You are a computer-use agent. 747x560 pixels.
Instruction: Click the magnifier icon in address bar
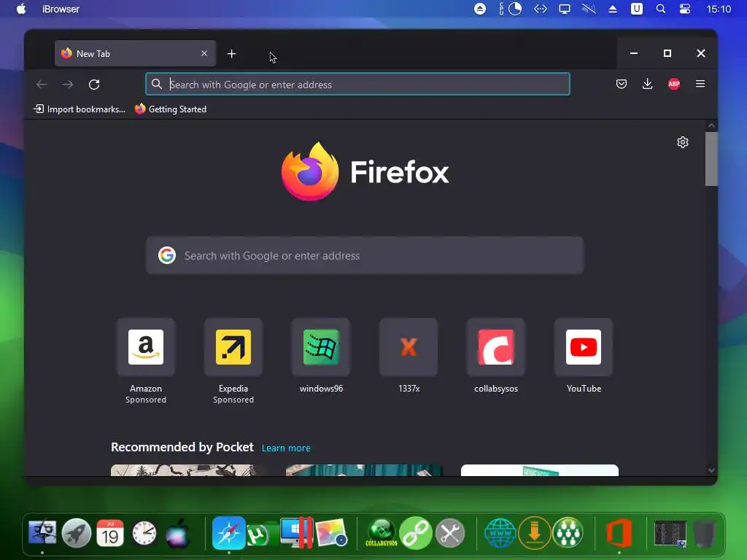(157, 85)
